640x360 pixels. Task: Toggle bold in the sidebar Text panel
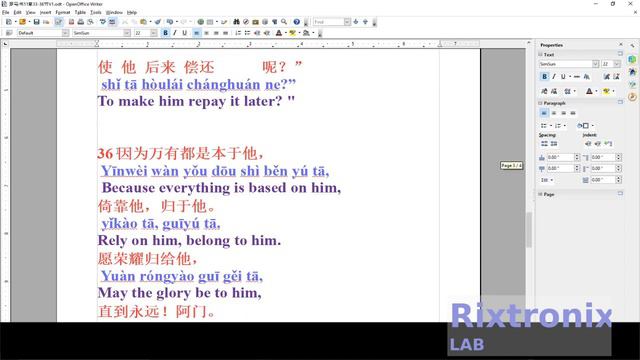[544, 76]
